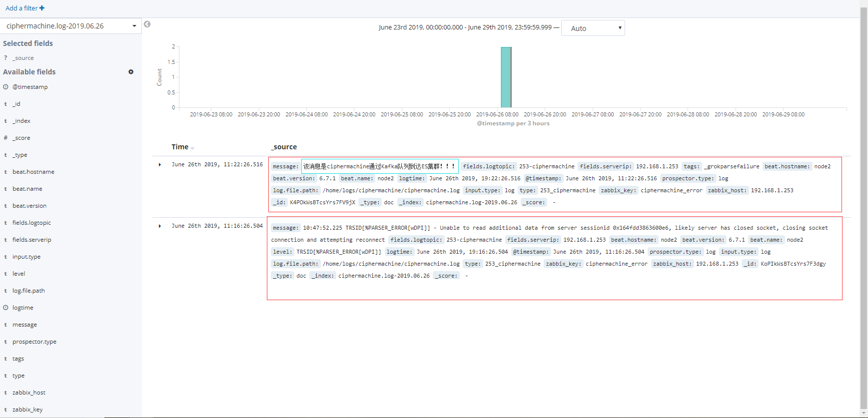Viewport: 868px width, 418px height.
Task: Select the zabbix_host field
Action: [x=29, y=393]
